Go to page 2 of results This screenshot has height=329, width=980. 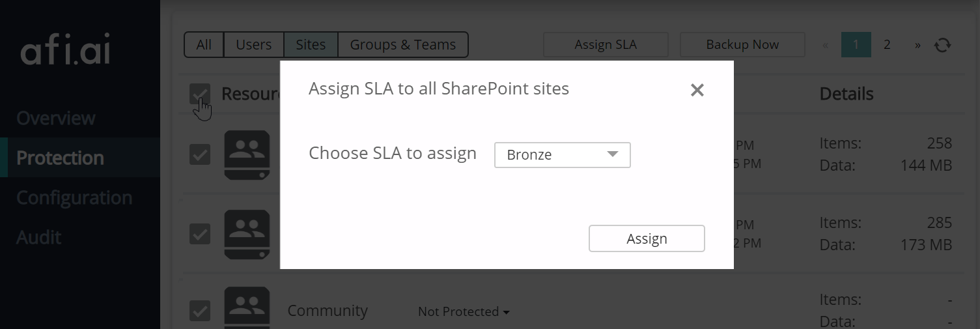(x=887, y=45)
